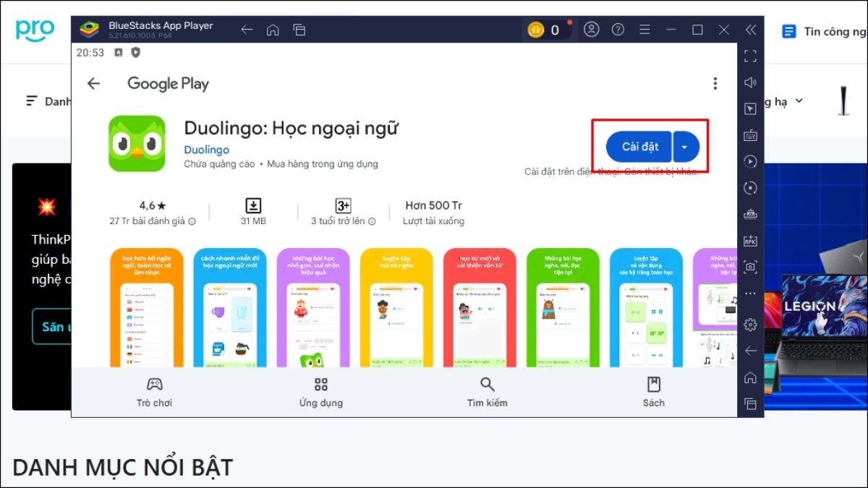Click the background page Tin công nghệ link
This screenshot has width=868, height=488.
coord(825,32)
